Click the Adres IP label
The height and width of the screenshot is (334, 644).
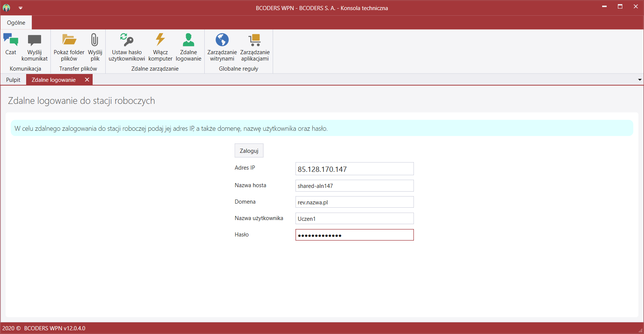tap(245, 168)
